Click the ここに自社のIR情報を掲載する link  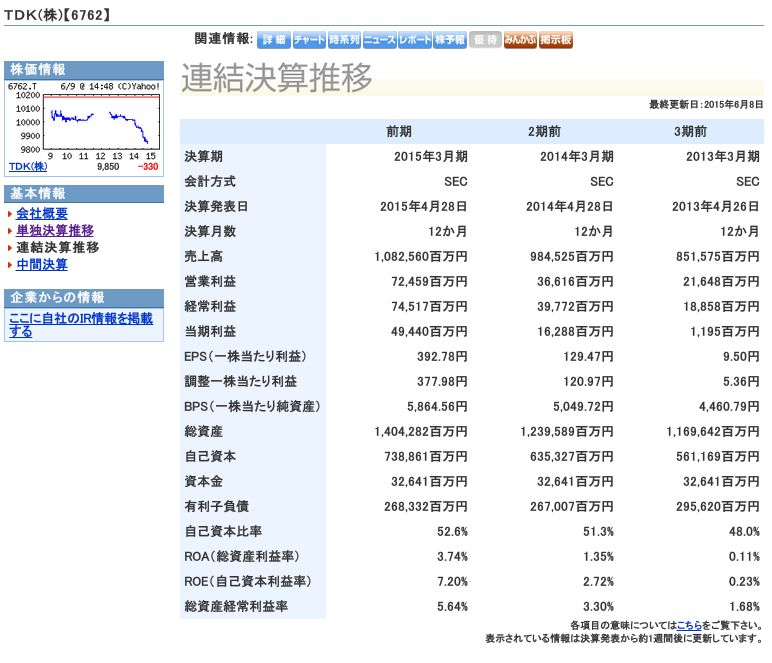(x=81, y=325)
